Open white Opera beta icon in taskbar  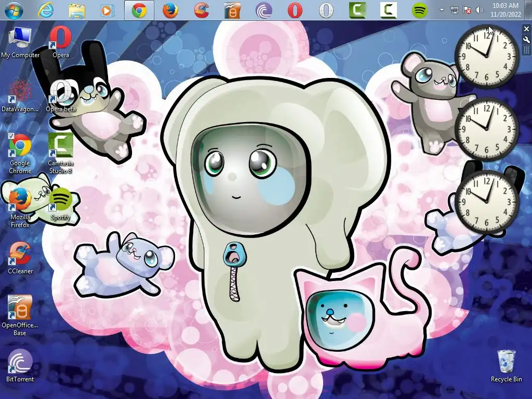click(x=326, y=10)
